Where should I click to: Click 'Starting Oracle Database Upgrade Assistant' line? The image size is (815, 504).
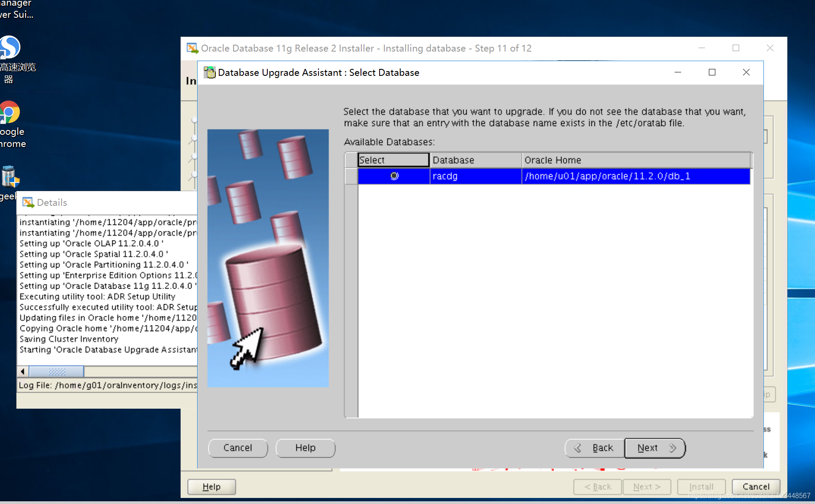(x=108, y=350)
